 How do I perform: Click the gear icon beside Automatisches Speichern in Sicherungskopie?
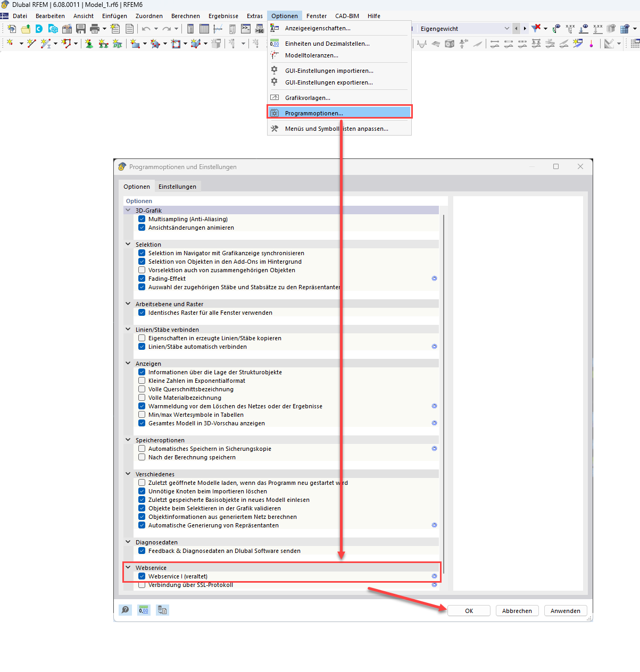[434, 449]
